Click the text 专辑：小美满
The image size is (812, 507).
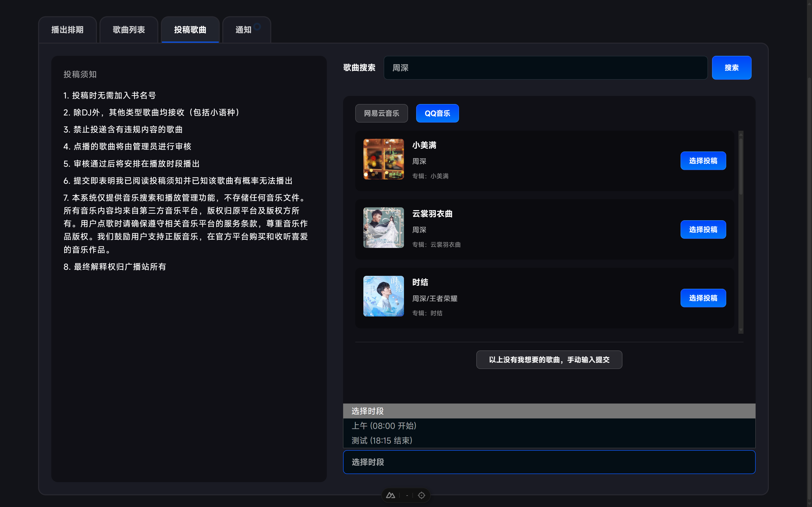coord(430,176)
